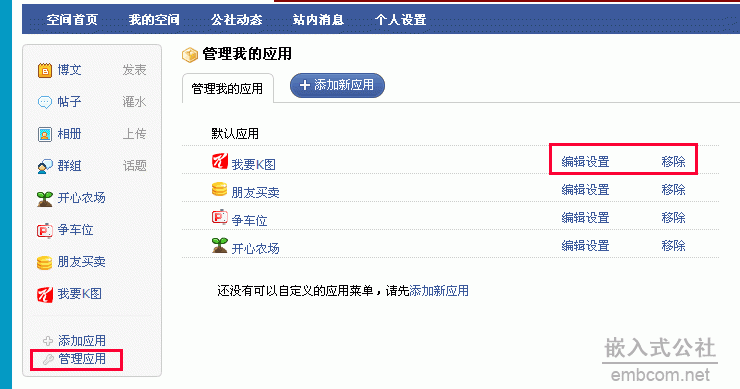The image size is (740, 389).
Task: Click the 开心农场 sprout icon in sidebar
Action: pos(45,198)
